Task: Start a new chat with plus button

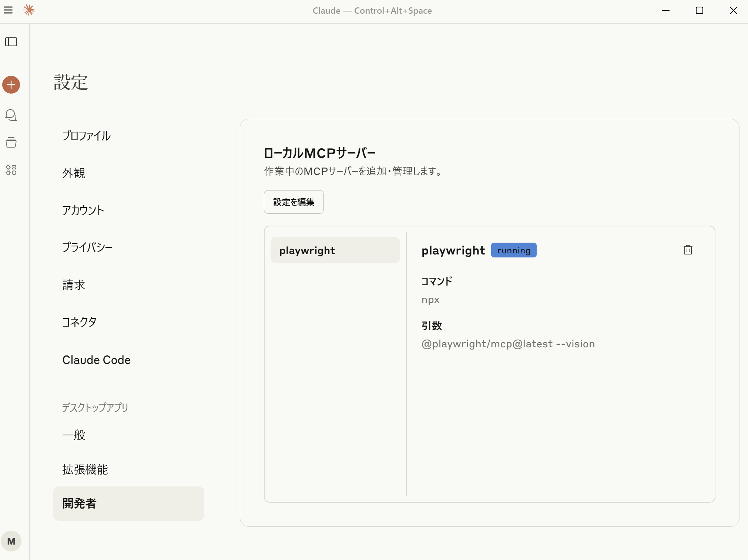Action: point(11,85)
